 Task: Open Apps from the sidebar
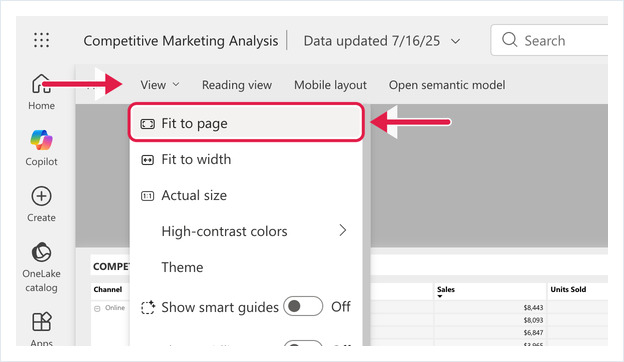tap(41, 329)
